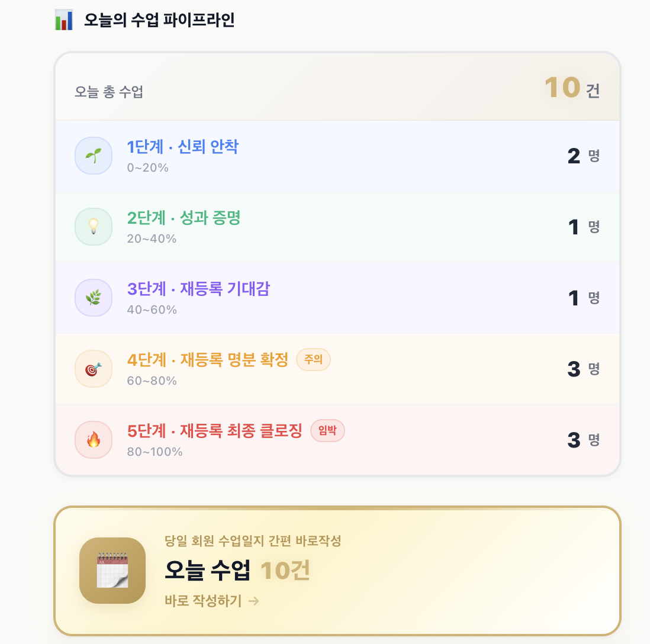Image resolution: width=650 pixels, height=644 pixels.
Task: Select the fire icon for stage 5
Action: [x=93, y=440]
